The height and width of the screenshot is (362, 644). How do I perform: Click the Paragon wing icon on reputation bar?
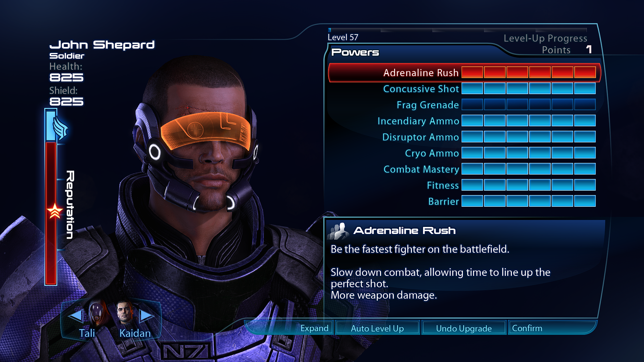[x=60, y=127]
